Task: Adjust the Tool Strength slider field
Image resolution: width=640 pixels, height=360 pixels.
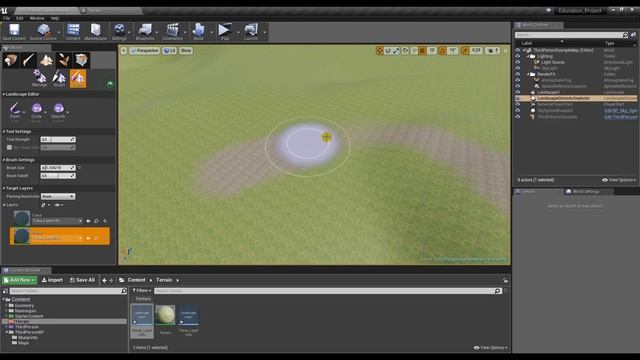Action: pos(58,140)
